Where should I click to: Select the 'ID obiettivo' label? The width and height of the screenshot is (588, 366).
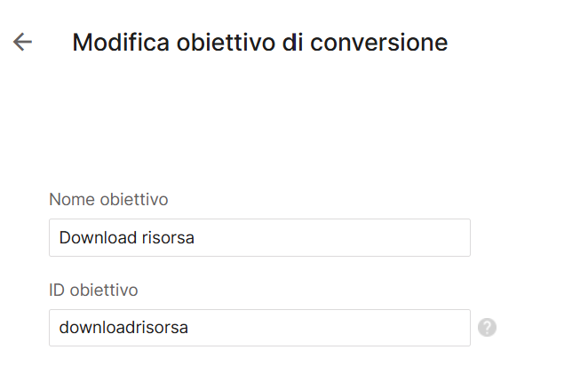pos(93,290)
